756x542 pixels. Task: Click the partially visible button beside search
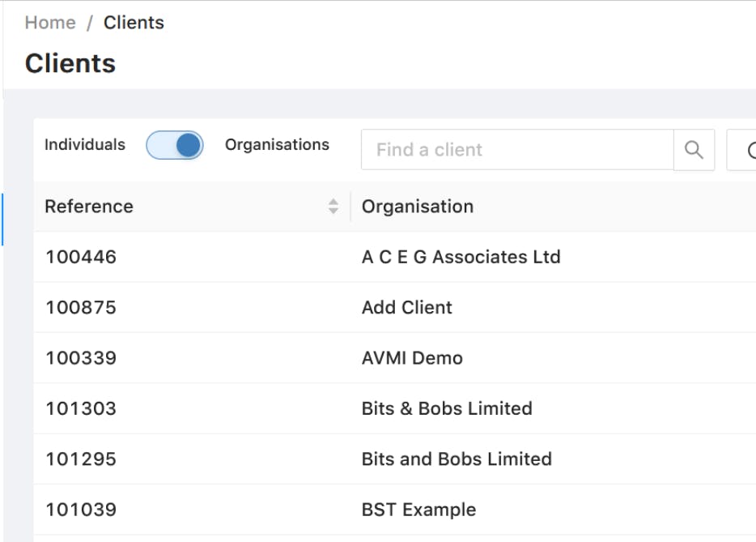741,150
